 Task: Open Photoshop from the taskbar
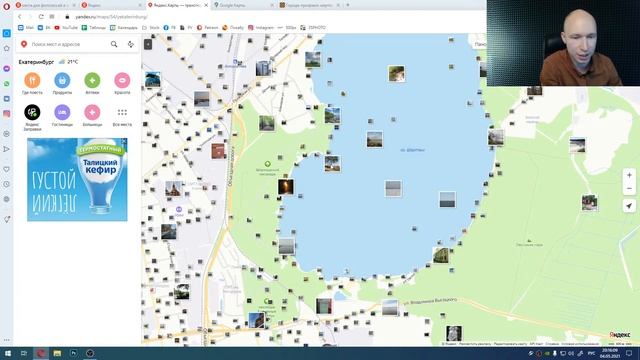[74, 353]
